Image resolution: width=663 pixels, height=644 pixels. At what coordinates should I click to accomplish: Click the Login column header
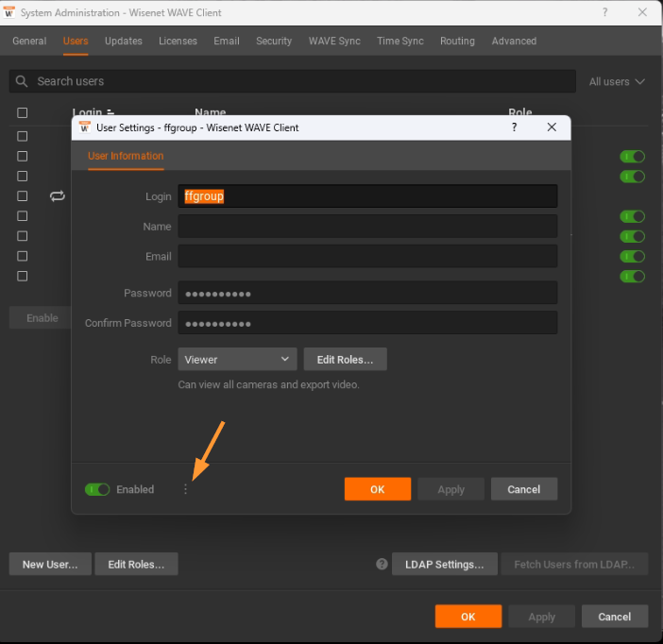coord(87,112)
